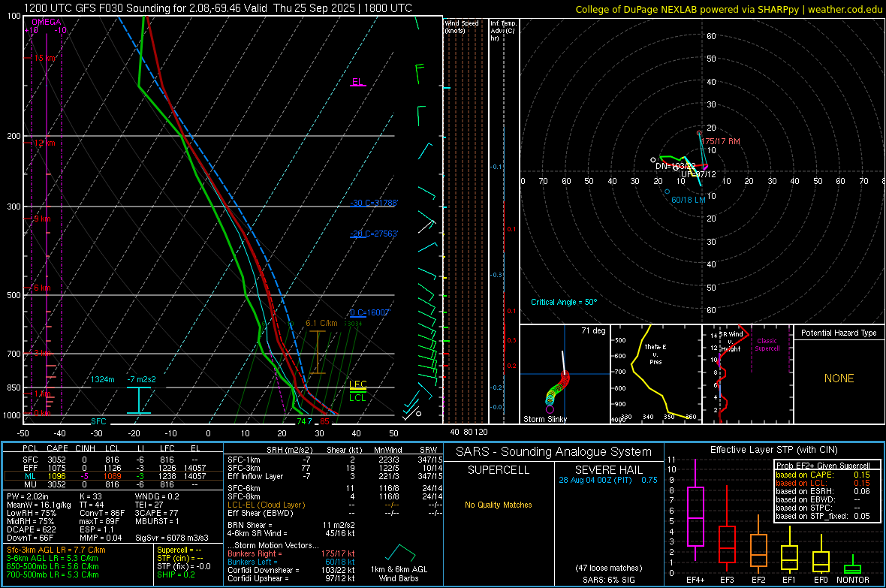Image resolution: width=886 pixels, height=588 pixels.
Task: Select the green LCL label
Action: [x=357, y=397]
